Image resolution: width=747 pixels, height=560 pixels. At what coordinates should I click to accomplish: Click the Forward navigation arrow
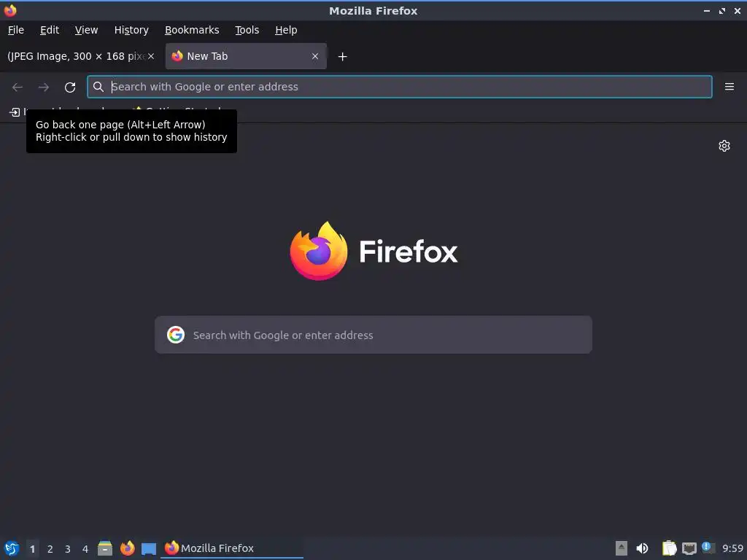point(43,87)
